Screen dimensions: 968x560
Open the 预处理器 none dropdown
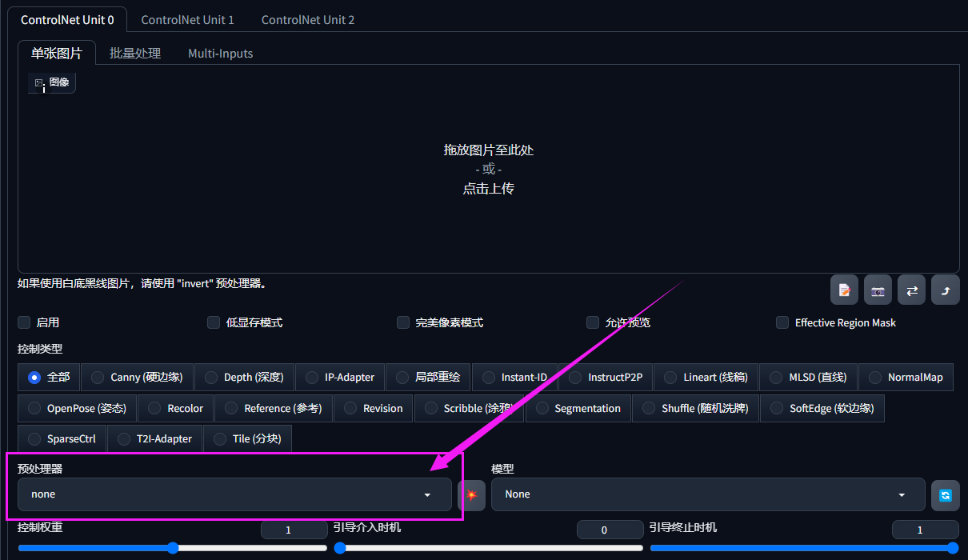pos(234,494)
